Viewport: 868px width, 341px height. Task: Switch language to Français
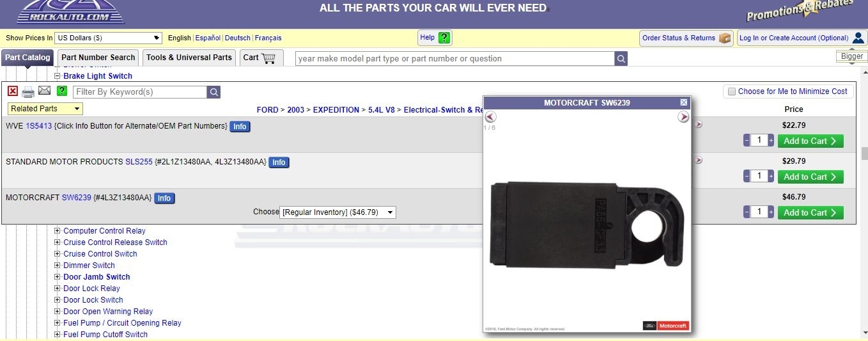click(x=268, y=38)
